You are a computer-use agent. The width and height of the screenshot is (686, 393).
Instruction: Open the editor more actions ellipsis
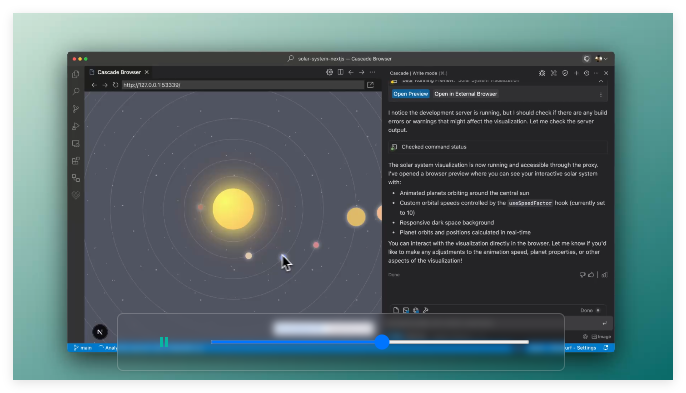[372, 72]
